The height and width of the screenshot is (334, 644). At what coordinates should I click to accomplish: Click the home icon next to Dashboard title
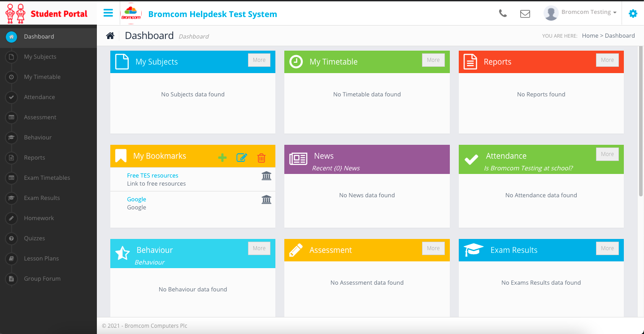pyautogui.click(x=110, y=35)
